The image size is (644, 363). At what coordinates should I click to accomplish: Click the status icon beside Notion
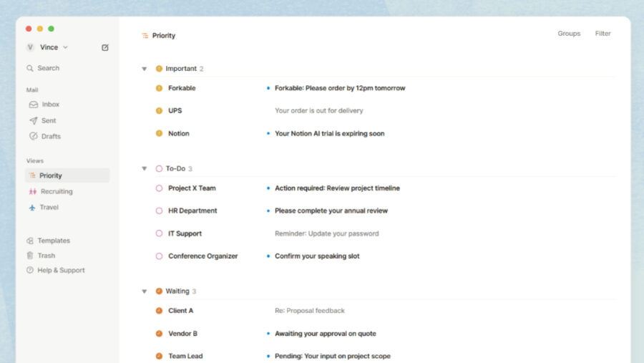159,133
